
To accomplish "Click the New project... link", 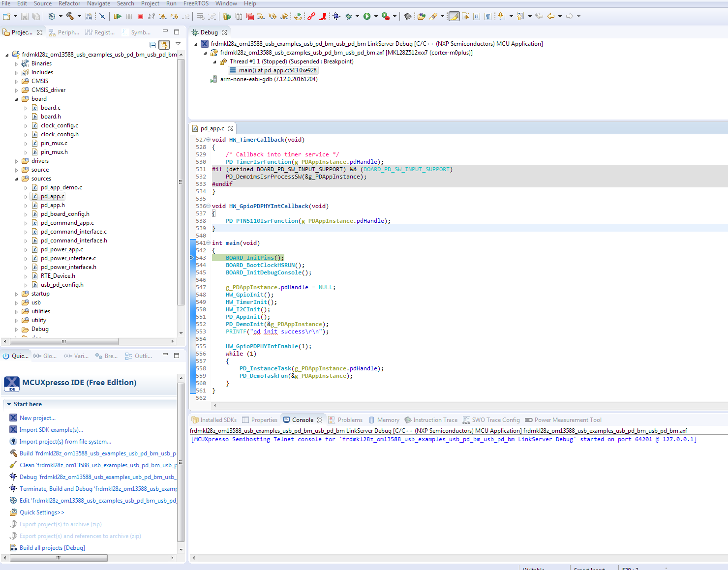I will [37, 418].
